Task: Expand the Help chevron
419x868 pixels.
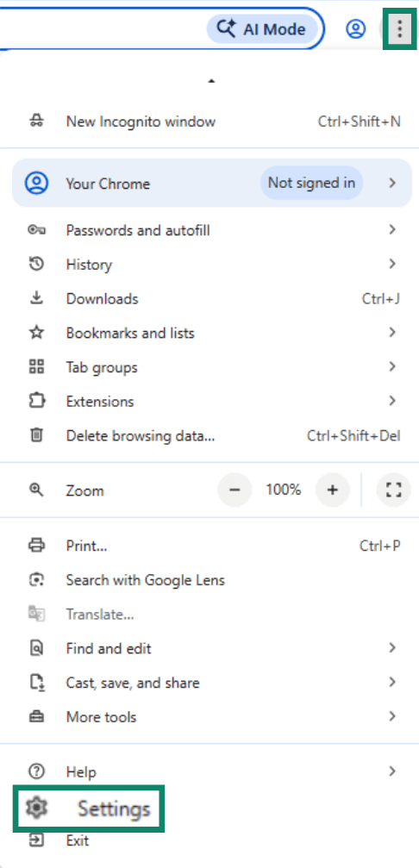Action: [x=392, y=771]
